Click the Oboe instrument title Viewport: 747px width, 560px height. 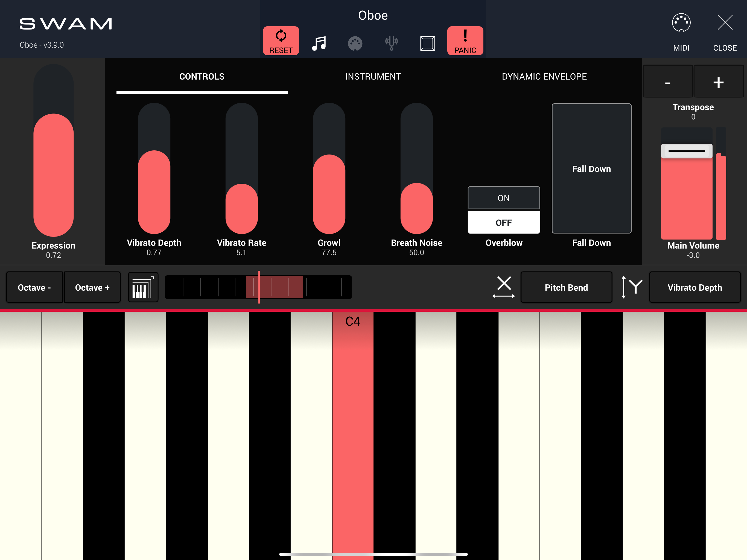373,15
